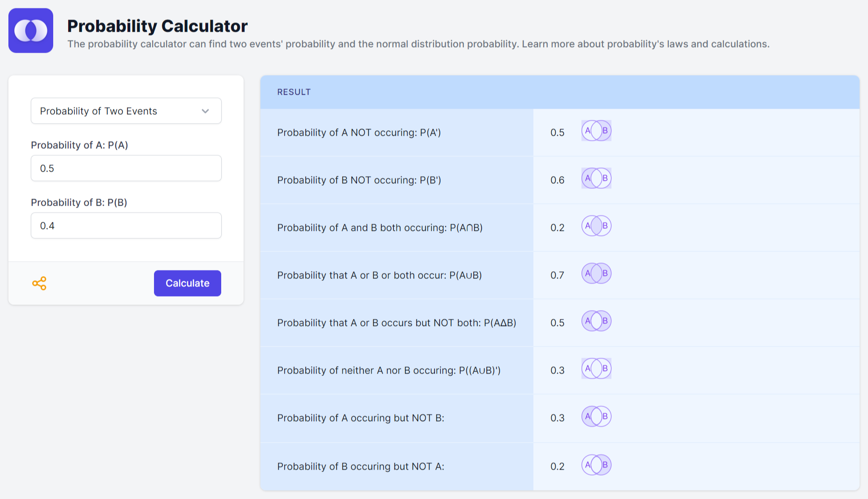Select the Venn diagram for P(A∪B)
Screen dimensions: 868x499
596,274
